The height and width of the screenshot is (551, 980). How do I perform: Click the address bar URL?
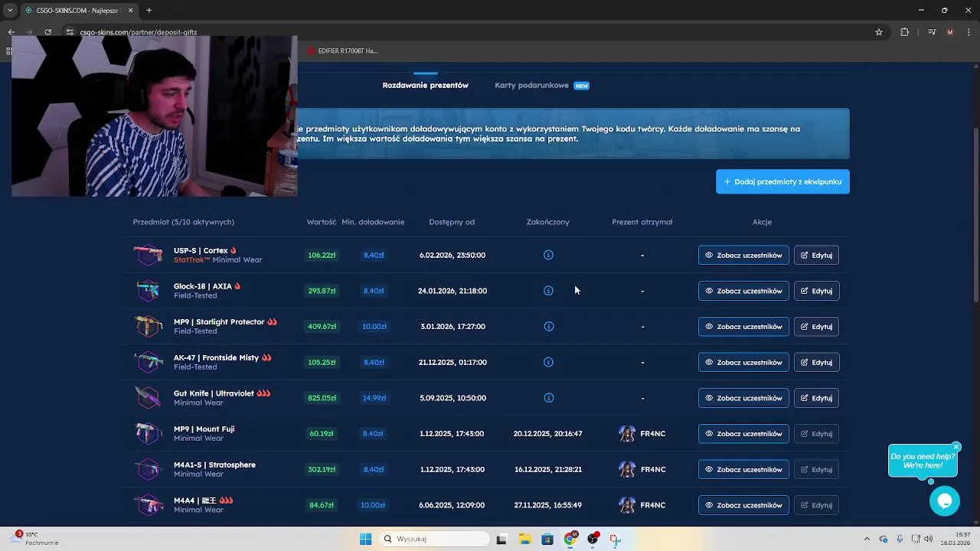pos(139,32)
